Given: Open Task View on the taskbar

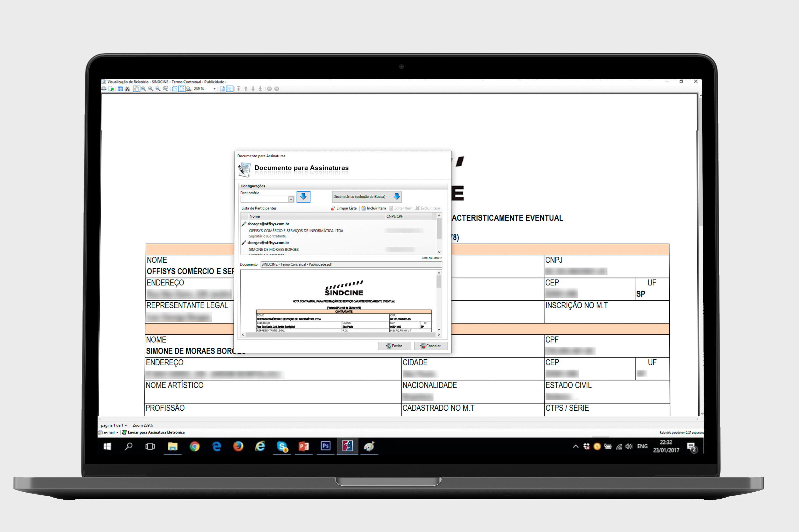Looking at the screenshot, I should [x=150, y=447].
